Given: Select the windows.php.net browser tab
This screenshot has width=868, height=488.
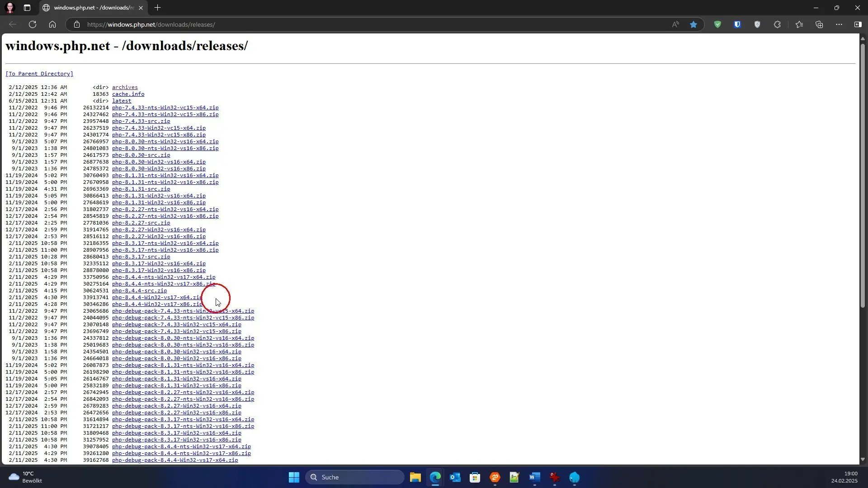Looking at the screenshot, I should (x=94, y=8).
